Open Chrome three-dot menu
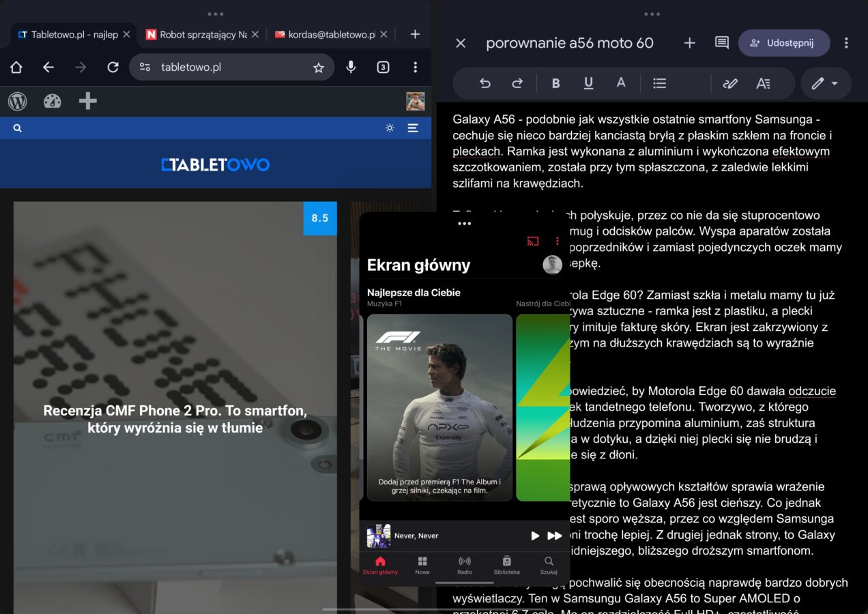This screenshot has width=868, height=614. pos(415,67)
